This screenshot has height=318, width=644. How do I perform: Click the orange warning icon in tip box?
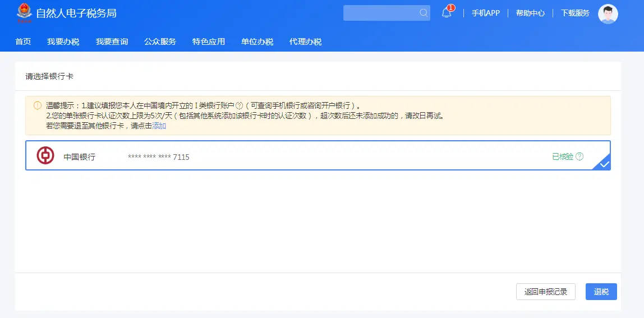pos(38,105)
